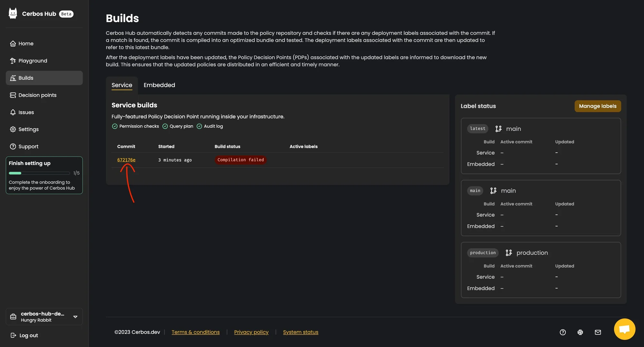This screenshot has width=644, height=347.
Task: Click the help question mark footer icon
Action: pyautogui.click(x=563, y=332)
